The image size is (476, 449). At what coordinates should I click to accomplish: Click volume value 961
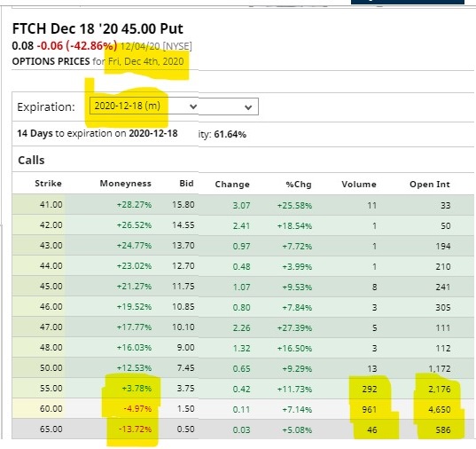point(370,409)
